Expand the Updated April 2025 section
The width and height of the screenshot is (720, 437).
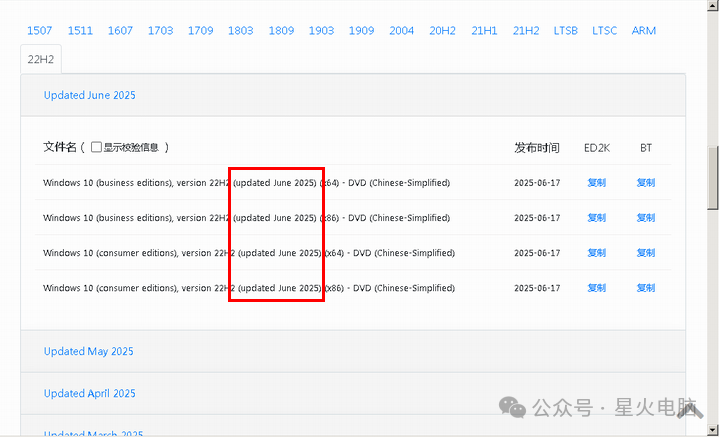[x=90, y=393]
